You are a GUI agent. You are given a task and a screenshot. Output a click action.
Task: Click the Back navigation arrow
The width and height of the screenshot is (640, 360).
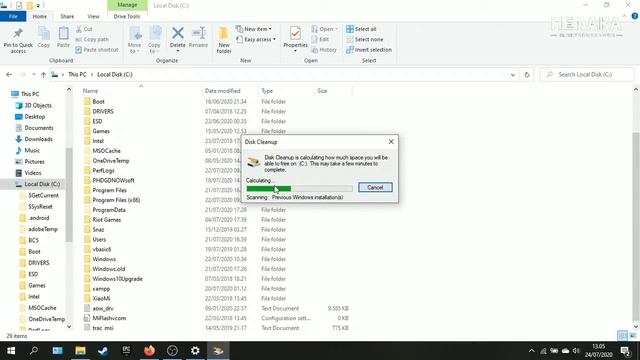point(9,75)
